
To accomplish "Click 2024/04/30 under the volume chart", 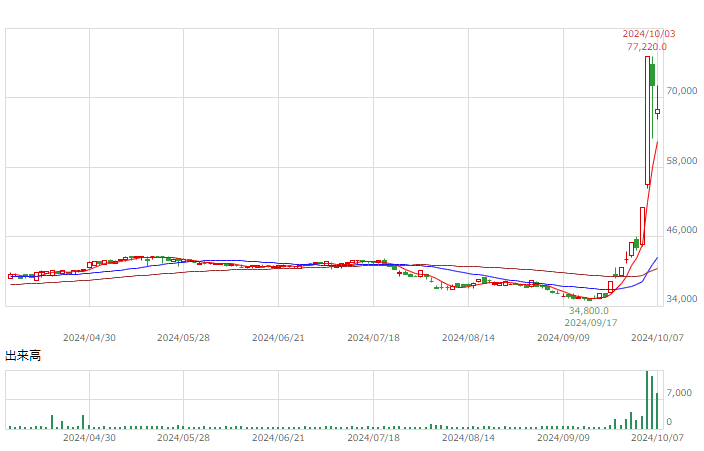I will click(89, 438).
